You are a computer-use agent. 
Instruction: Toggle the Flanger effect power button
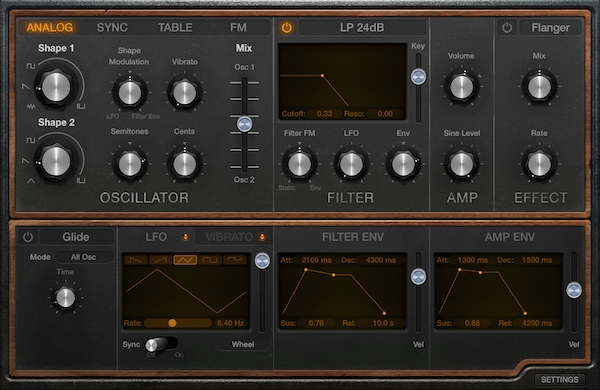(x=507, y=28)
